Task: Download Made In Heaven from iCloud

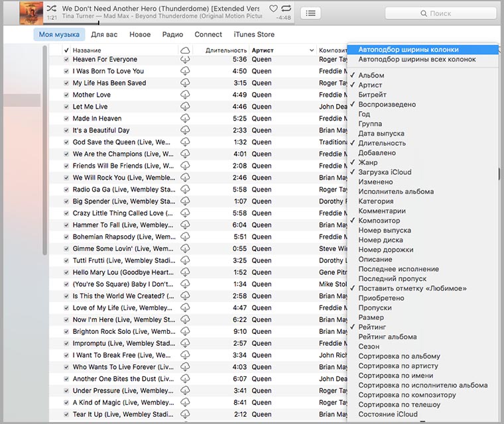Action: click(x=185, y=119)
